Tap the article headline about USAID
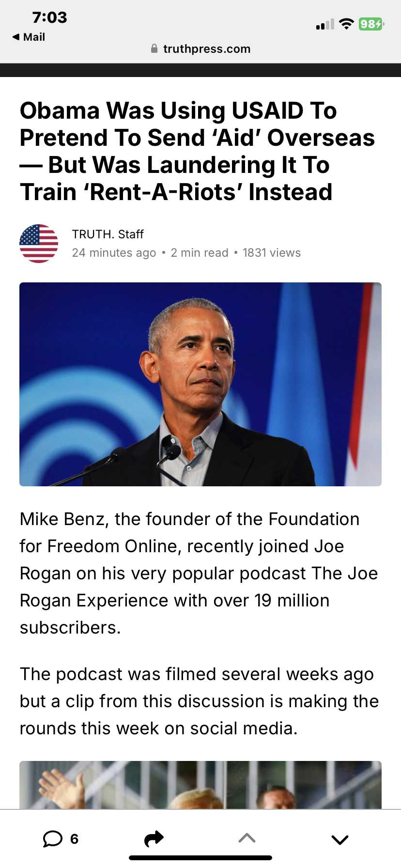The height and width of the screenshot is (868, 401). coord(197,151)
